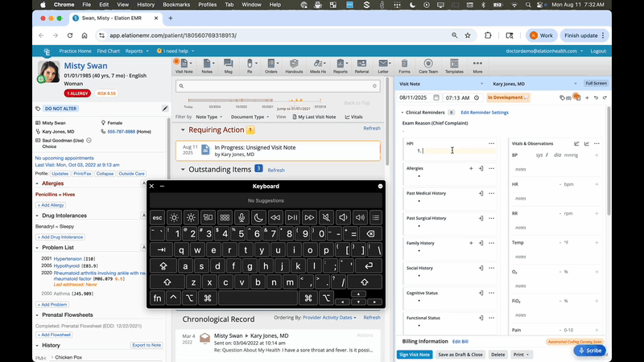644x362 pixels.
Task: Toggle the left shift key on Keyboard
Action: click(167, 282)
